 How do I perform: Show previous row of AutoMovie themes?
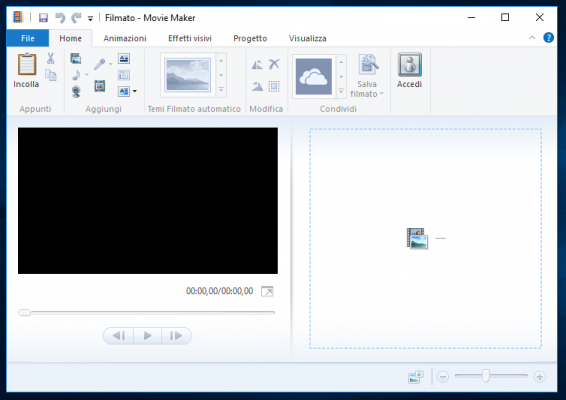tap(221, 61)
